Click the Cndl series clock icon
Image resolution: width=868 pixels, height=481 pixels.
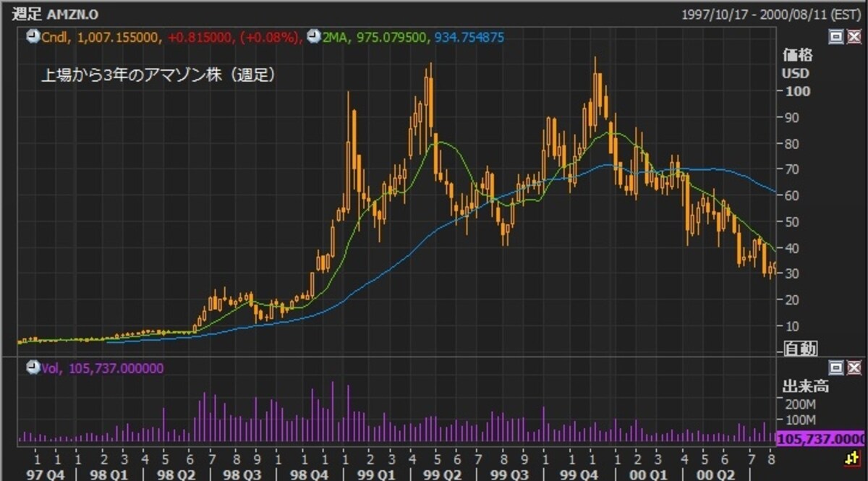33,36
